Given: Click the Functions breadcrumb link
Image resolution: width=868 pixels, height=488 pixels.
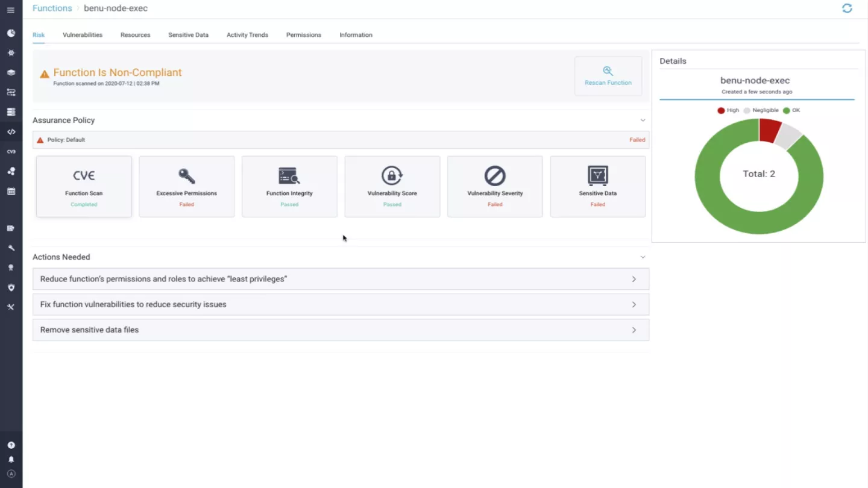Looking at the screenshot, I should click(x=52, y=8).
